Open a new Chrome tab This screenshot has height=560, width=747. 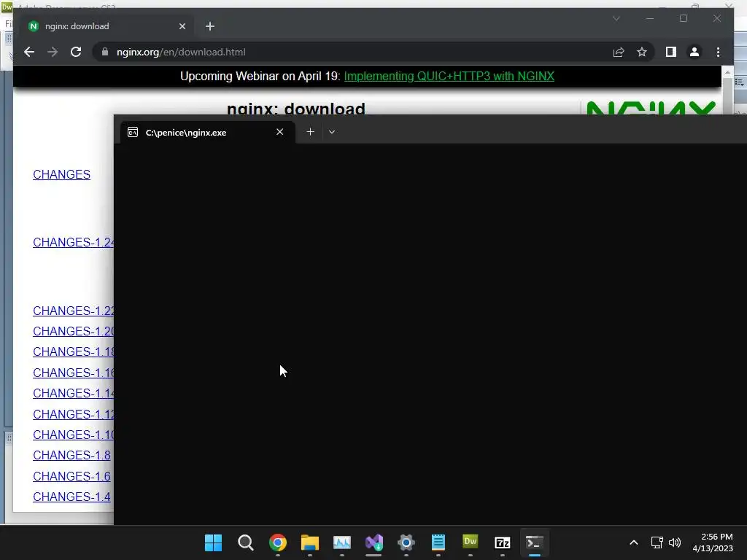pyautogui.click(x=210, y=26)
